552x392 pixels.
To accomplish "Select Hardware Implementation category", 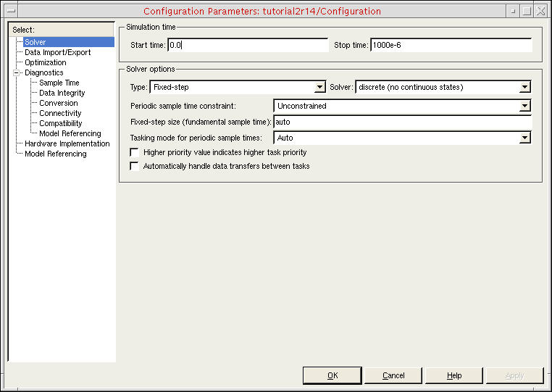I will click(67, 143).
